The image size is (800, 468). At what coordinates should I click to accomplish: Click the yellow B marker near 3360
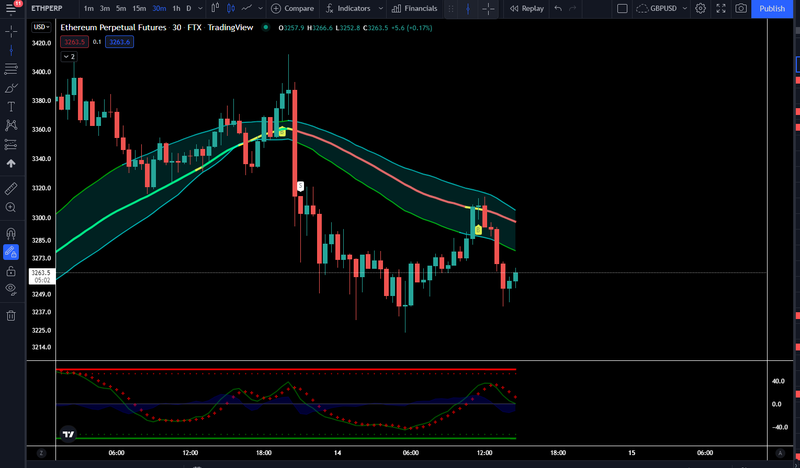tap(282, 132)
